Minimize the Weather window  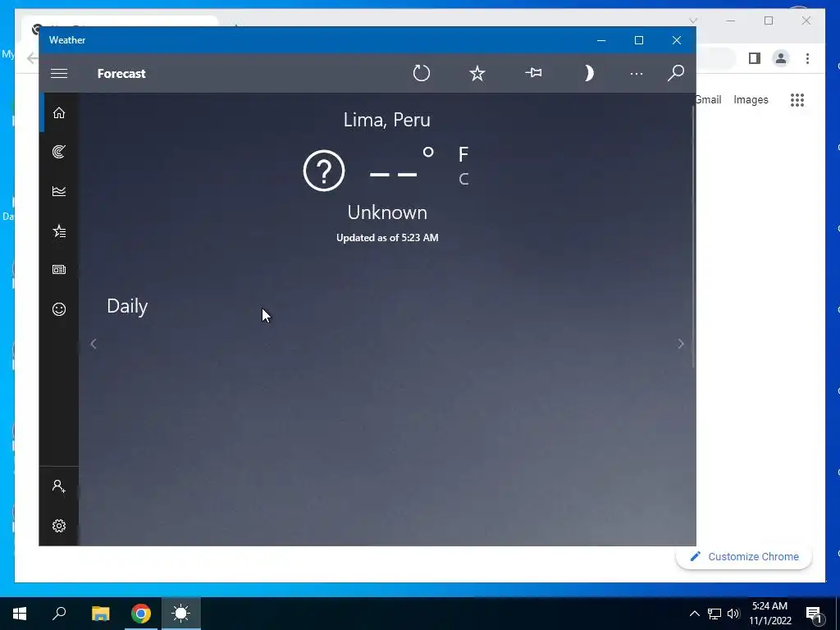(x=601, y=40)
